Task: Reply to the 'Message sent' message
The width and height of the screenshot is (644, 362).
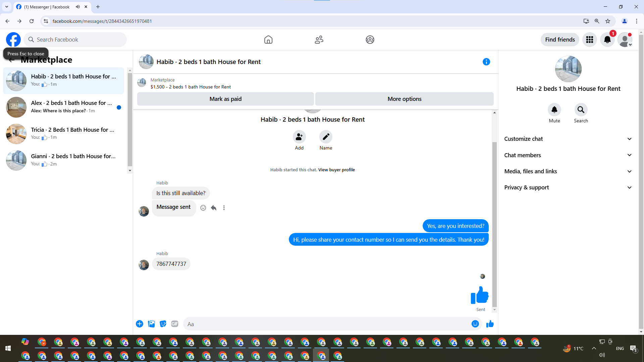Action: [x=214, y=208]
